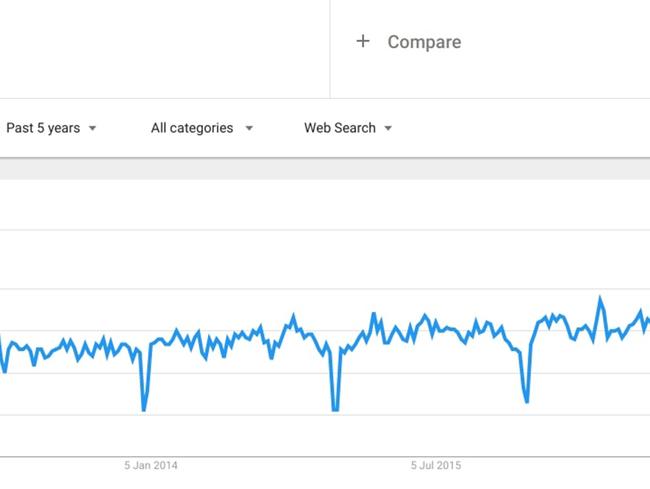Viewport: 650px width, 489px height.
Task: Click the arrow beside All categories
Action: click(249, 128)
